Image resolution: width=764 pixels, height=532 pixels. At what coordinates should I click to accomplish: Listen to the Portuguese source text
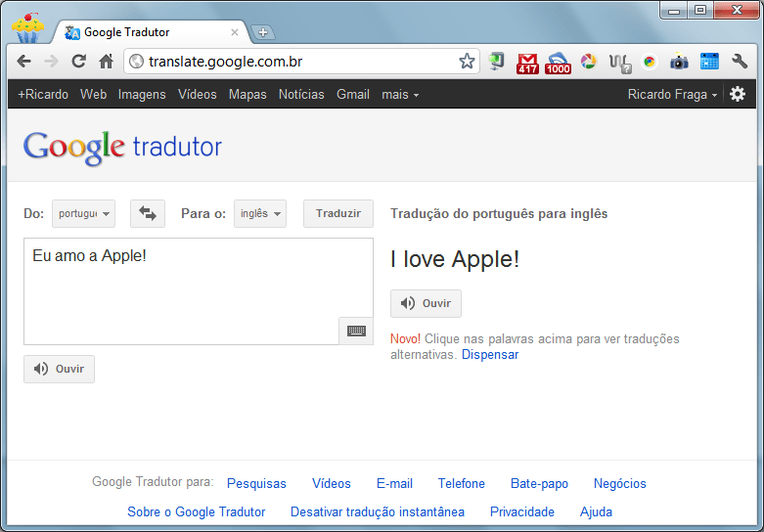click(x=59, y=369)
